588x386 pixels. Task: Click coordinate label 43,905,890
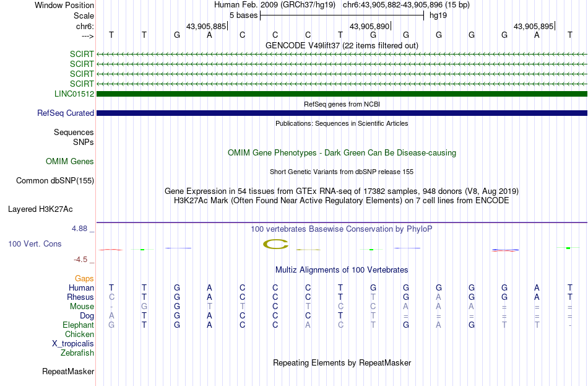370,26
